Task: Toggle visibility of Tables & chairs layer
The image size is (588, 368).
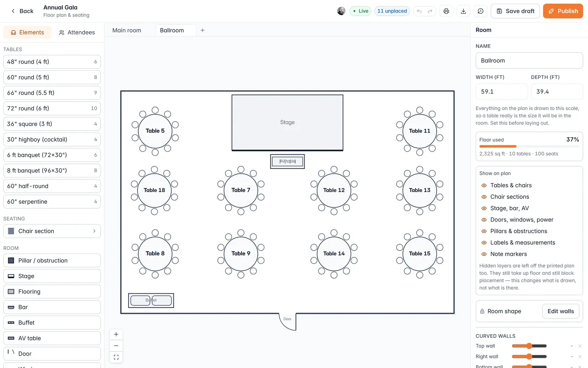Action: (484, 185)
